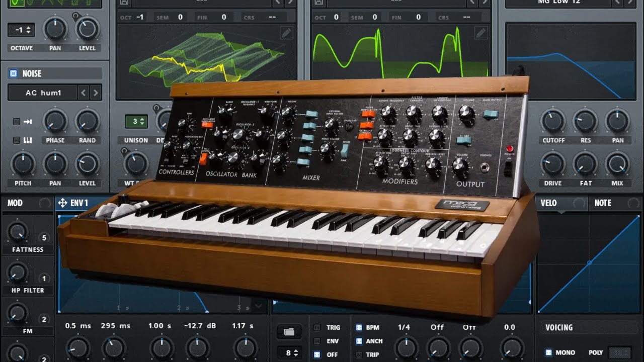The width and height of the screenshot is (644, 362).
Task: Click the filter DRIVE knob
Action: [553, 164]
